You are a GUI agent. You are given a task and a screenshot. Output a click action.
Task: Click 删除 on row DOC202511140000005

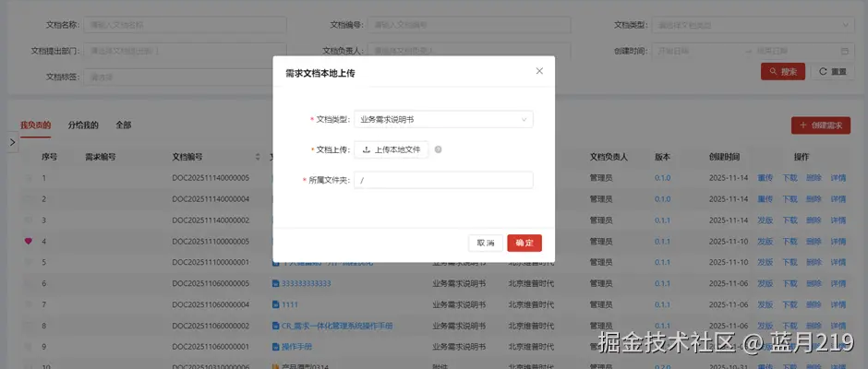tap(814, 178)
